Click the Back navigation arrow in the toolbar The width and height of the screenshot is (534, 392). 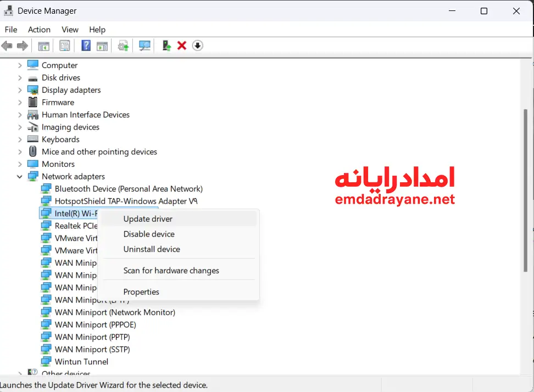7,46
